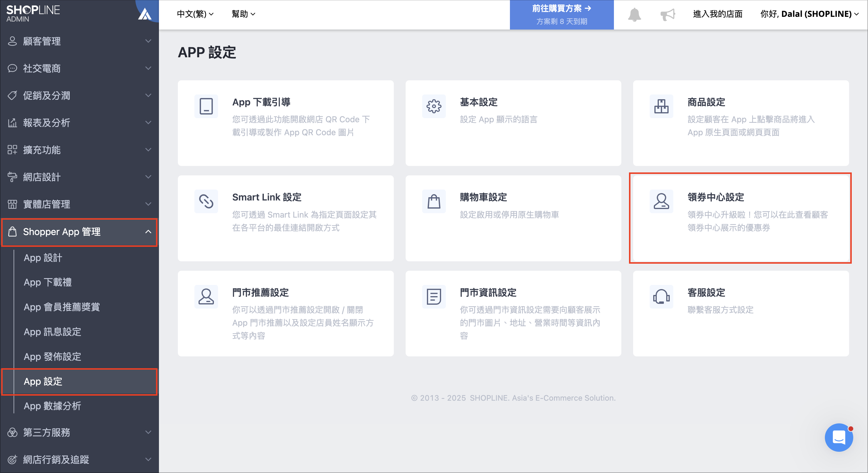Expand the 網店設計 menu chevron
This screenshot has width=868, height=473.
coord(148,177)
